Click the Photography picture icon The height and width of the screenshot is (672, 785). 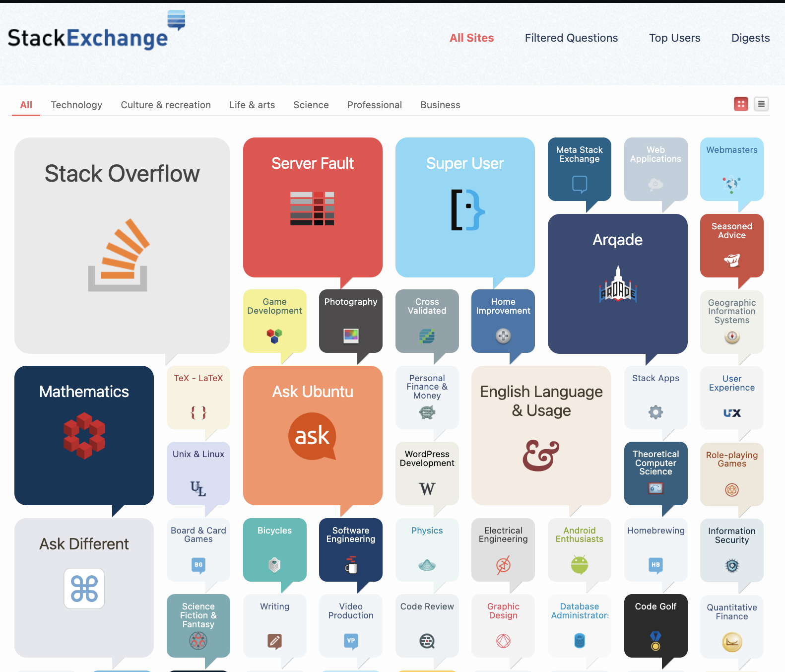[x=351, y=336]
